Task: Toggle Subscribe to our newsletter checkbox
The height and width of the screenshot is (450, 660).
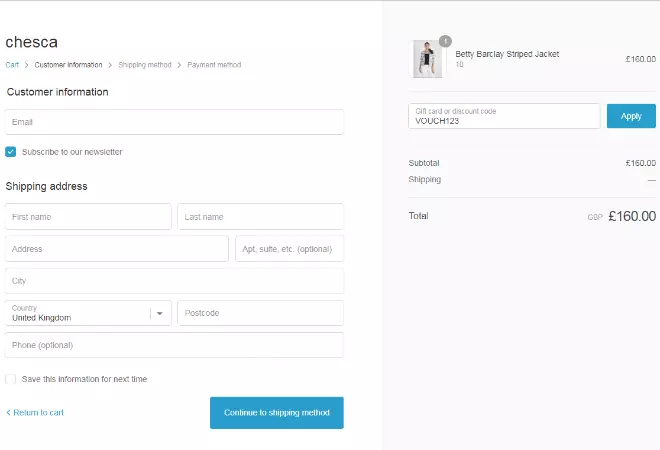Action: [11, 152]
